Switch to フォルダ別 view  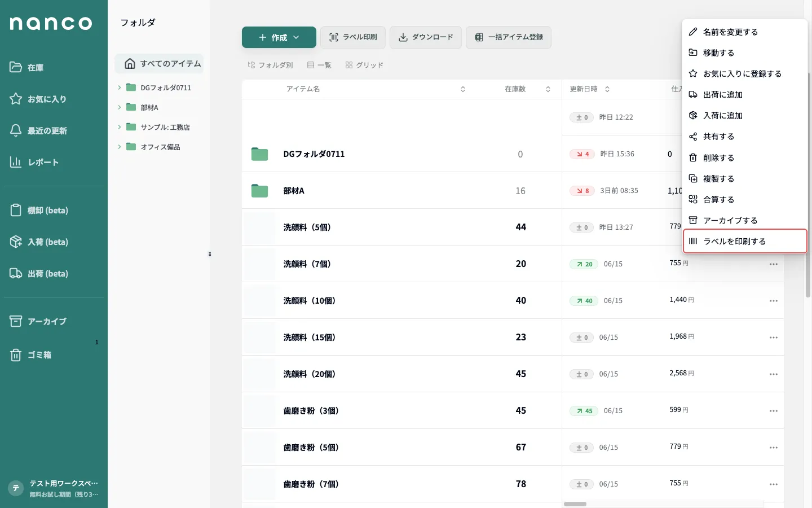271,65
